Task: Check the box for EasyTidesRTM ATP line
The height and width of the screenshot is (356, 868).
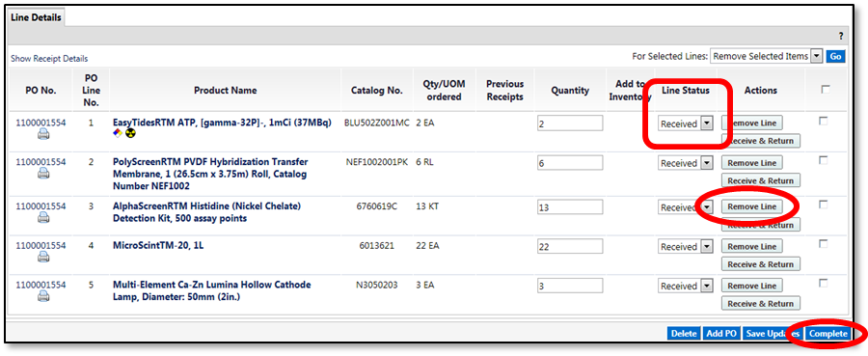Action: point(824,122)
